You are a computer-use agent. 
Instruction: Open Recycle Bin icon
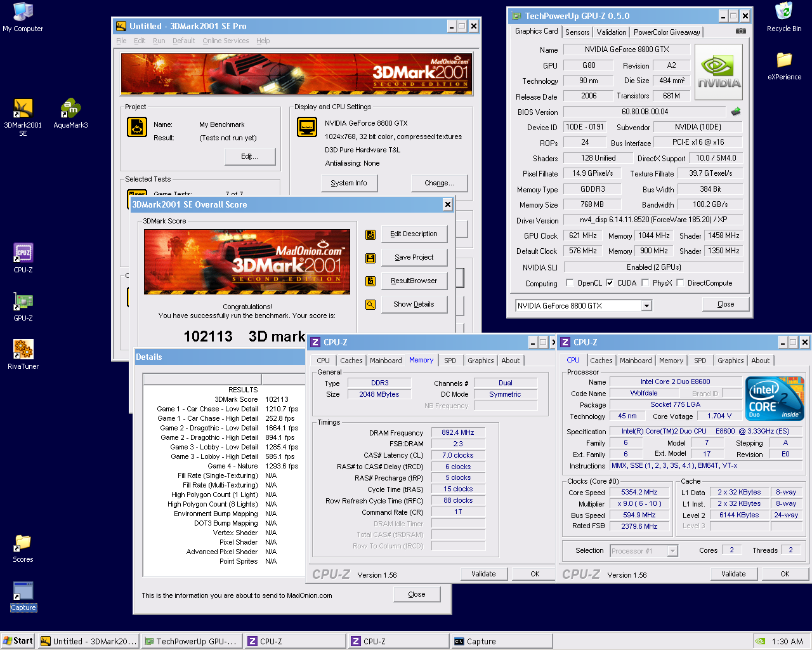tap(784, 17)
